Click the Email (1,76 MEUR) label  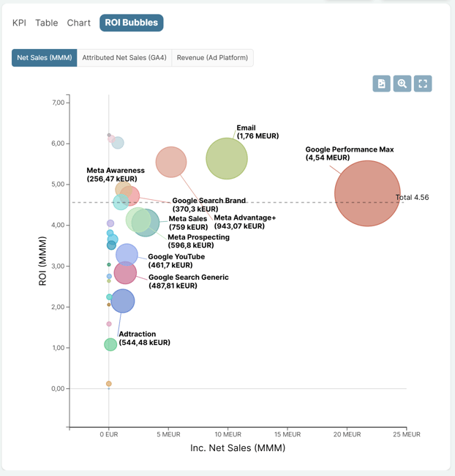pyautogui.click(x=257, y=132)
